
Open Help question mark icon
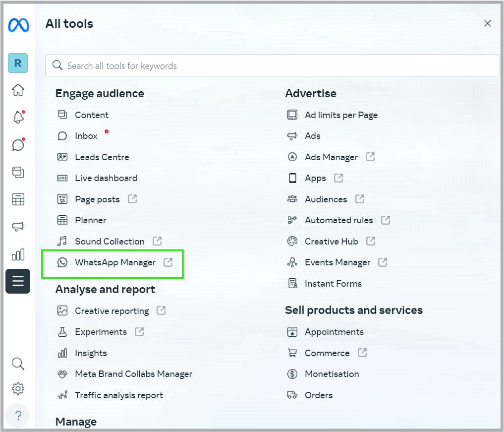click(18, 416)
